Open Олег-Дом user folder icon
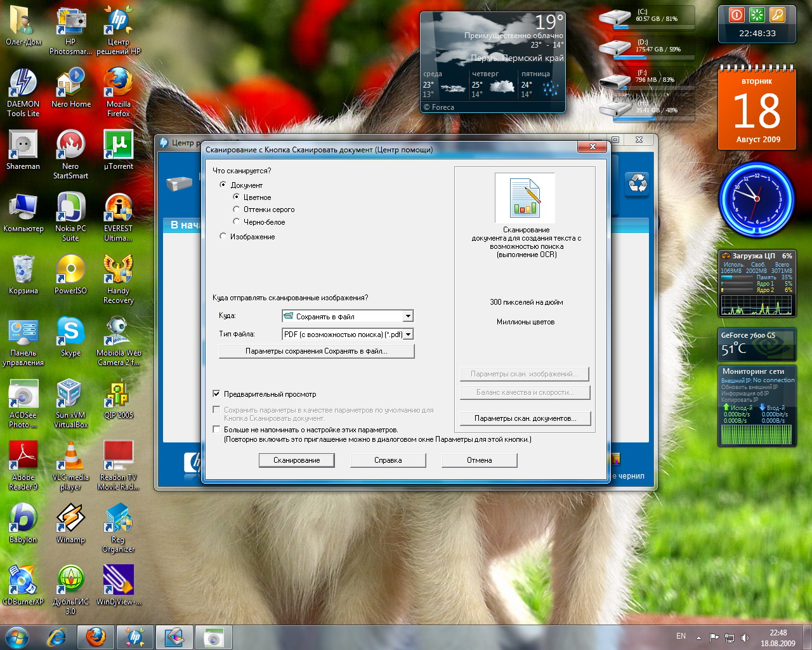The height and width of the screenshot is (650, 812). point(23,27)
